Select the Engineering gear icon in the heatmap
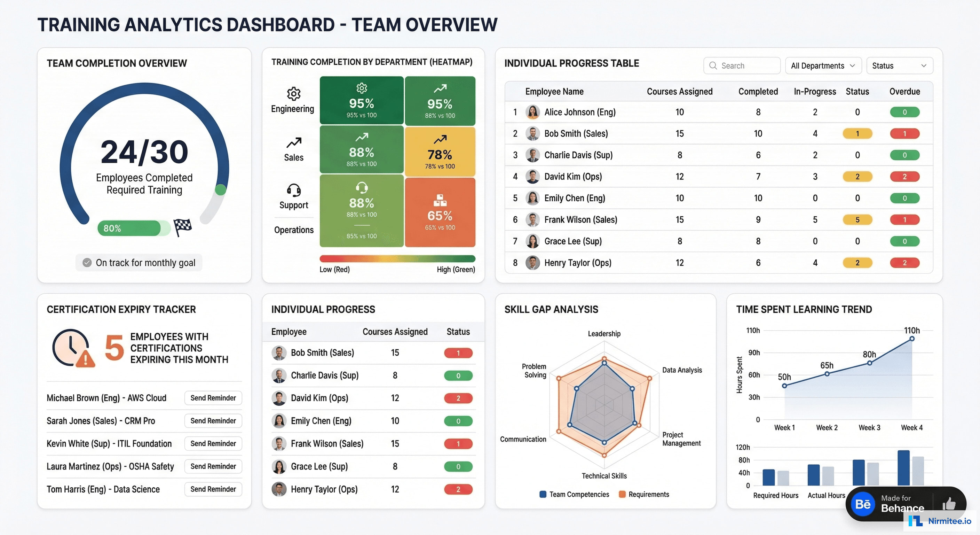Screen dimensions: 980x535 point(293,94)
